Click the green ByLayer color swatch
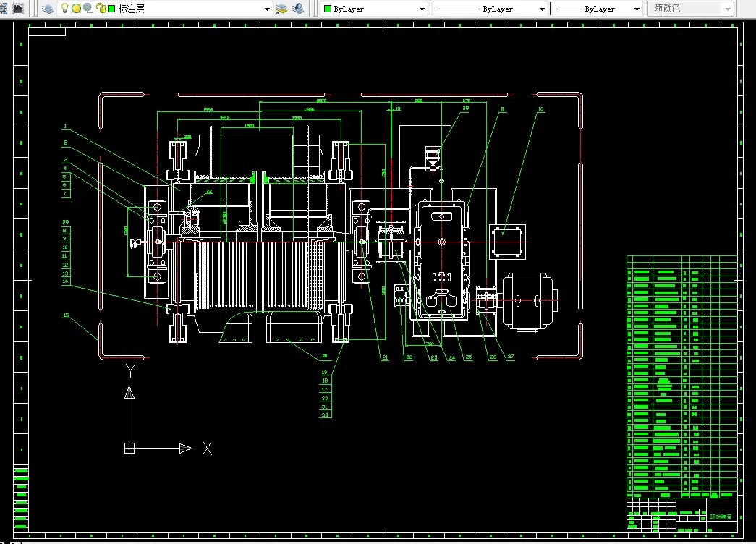Screen dimensions: 756x544 click(x=328, y=9)
